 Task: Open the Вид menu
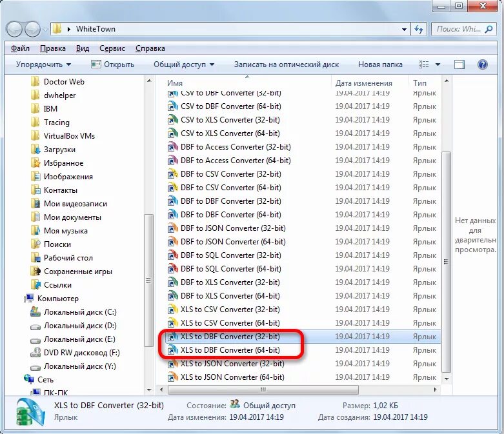pos(83,48)
